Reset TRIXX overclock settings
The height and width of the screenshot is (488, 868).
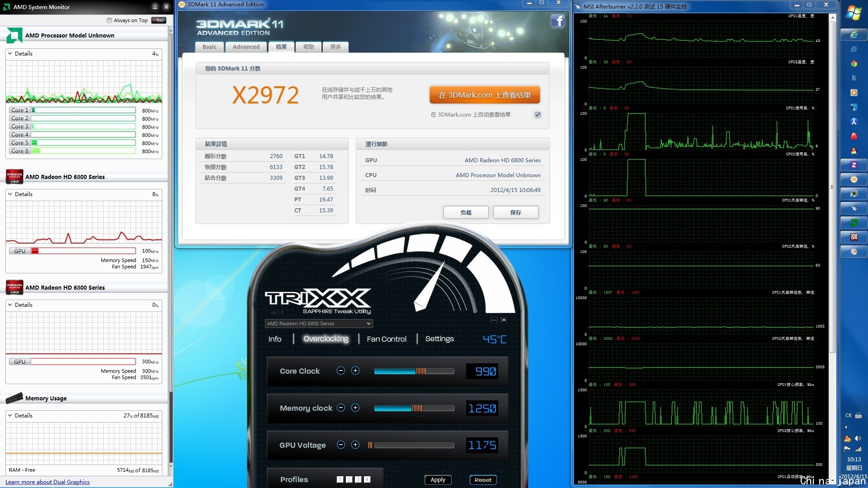483,480
